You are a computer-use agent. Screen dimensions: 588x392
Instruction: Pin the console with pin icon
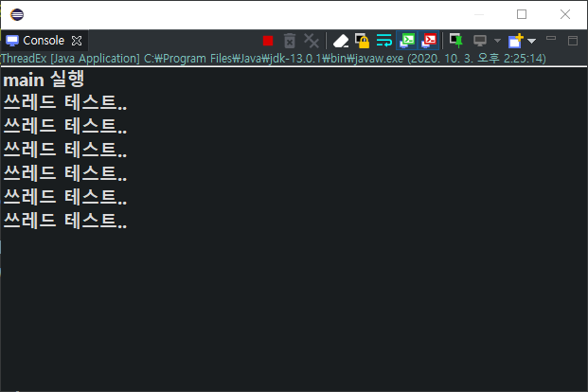pos(456,41)
